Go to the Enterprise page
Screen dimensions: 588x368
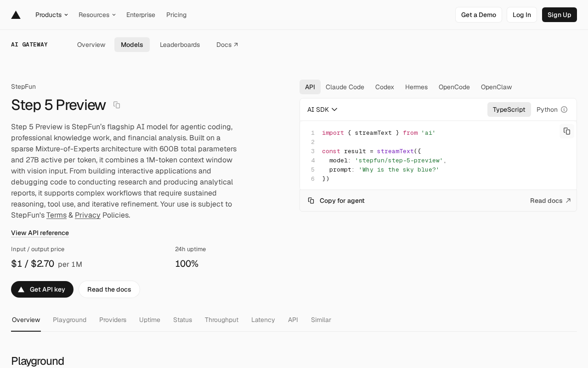[x=141, y=15]
